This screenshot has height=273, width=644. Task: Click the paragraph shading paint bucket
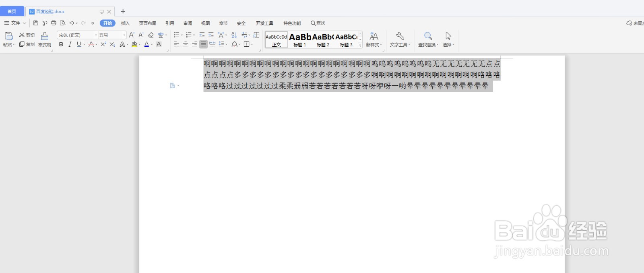(x=235, y=44)
